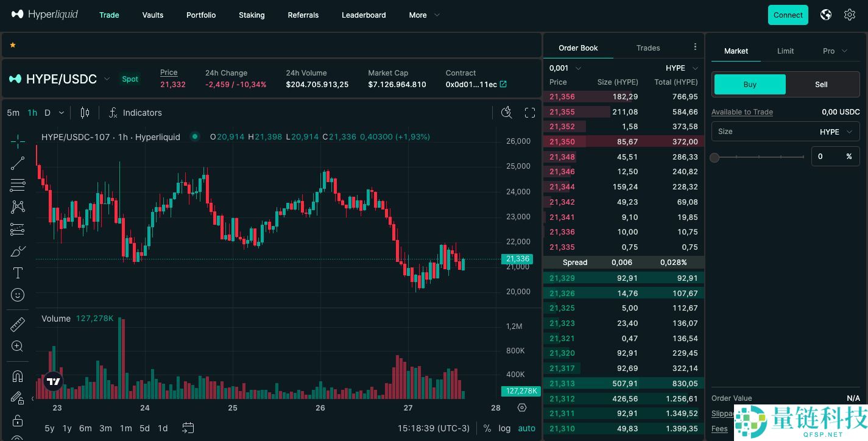Click the ask price 21,350 row
This screenshot has width=868, height=441.
623,142
